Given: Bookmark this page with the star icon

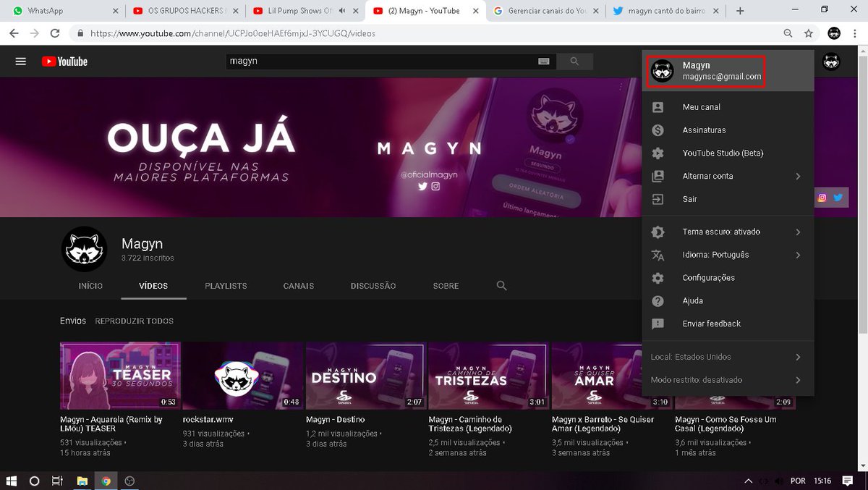Looking at the screenshot, I should point(809,33).
